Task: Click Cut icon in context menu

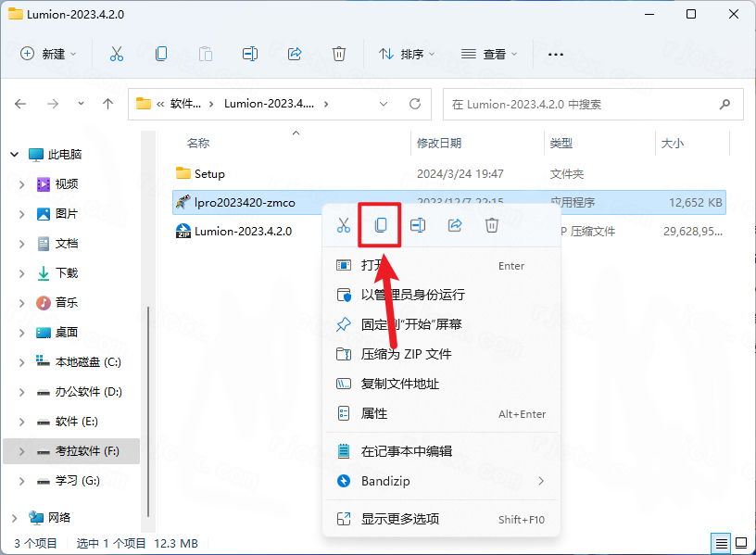Action: point(344,225)
